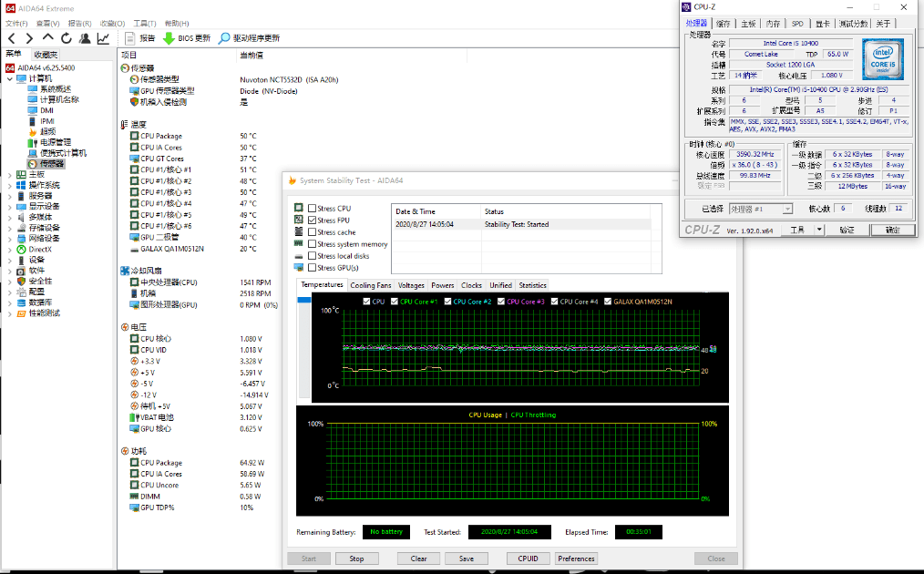924x574 pixels.
Task: Open the user icon in AIDA64 toolbar
Action: pos(85,38)
